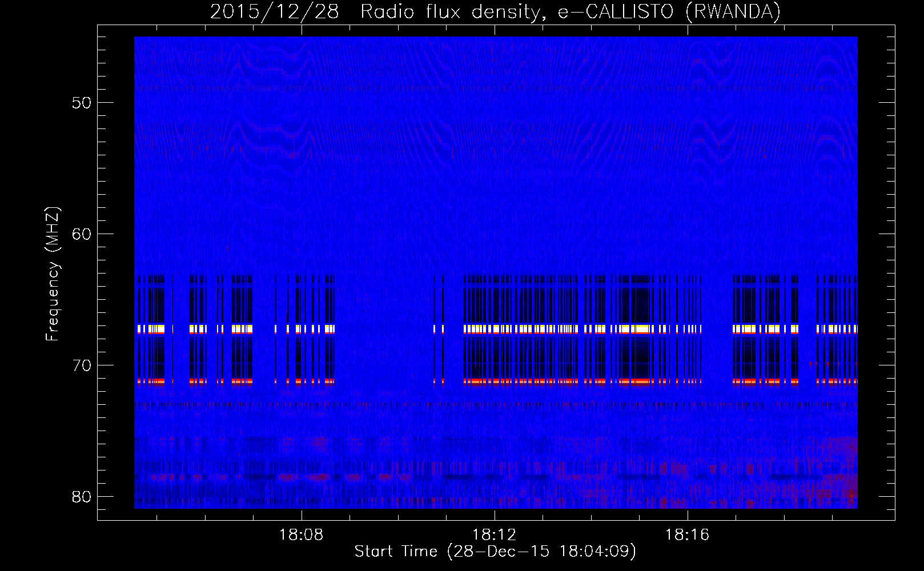This screenshot has height=571, width=924.
Task: Click the 50 frequency tick label
Action: click(x=82, y=103)
